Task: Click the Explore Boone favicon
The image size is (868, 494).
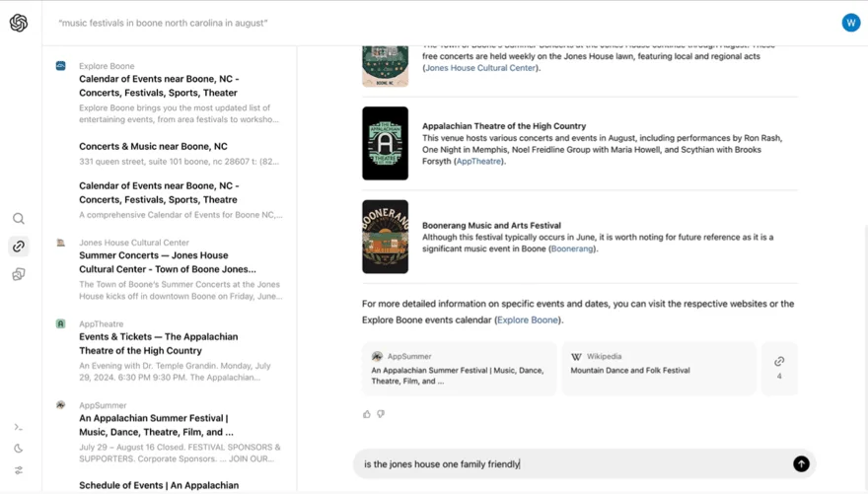Action: pyautogui.click(x=61, y=66)
